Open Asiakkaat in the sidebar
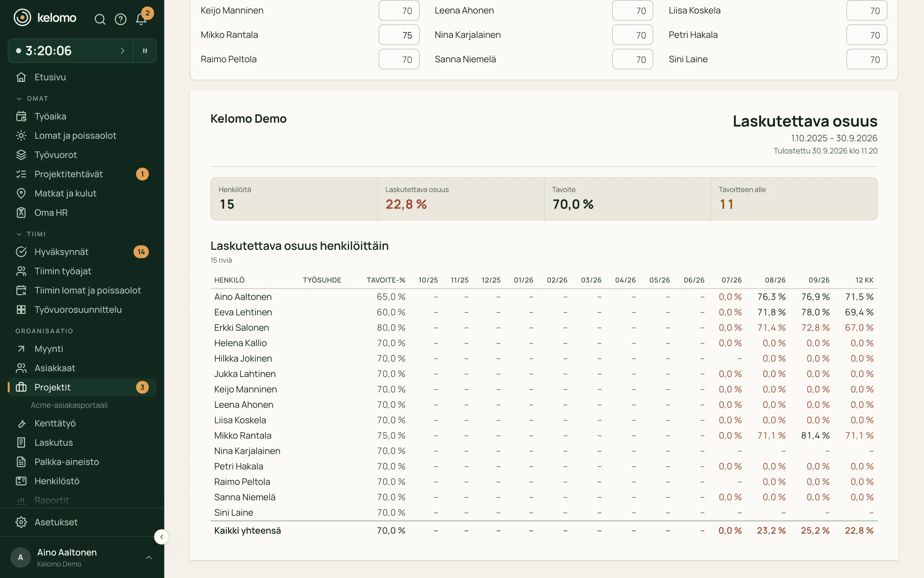Viewport: 924px width, 578px height. coord(82,368)
